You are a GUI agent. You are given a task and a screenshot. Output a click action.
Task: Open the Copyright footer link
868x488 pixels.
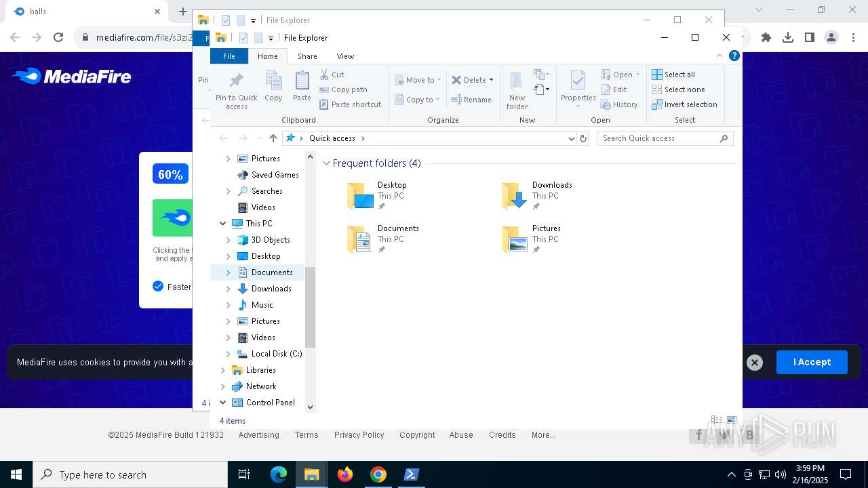[x=417, y=435]
